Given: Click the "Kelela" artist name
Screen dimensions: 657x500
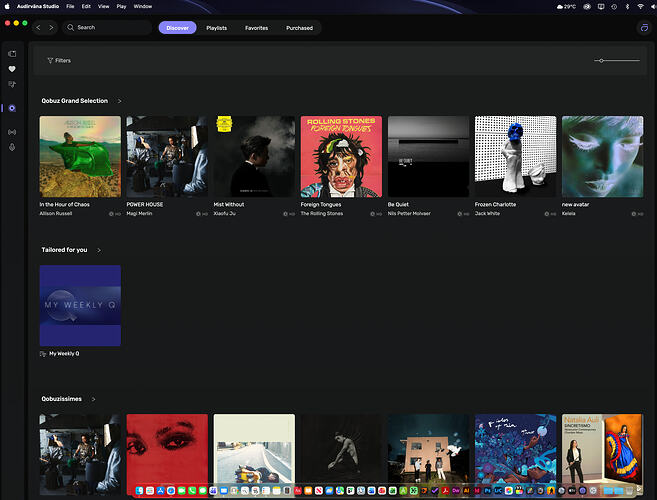Looking at the screenshot, I should pos(569,213).
